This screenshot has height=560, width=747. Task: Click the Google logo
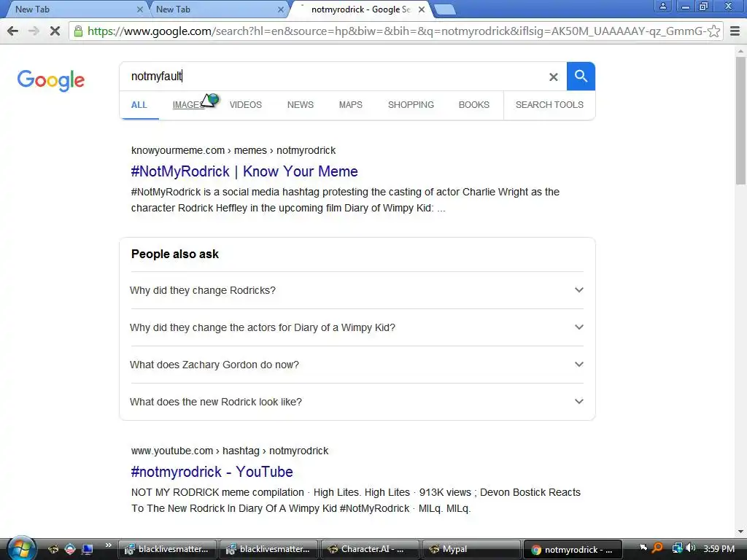(51, 80)
